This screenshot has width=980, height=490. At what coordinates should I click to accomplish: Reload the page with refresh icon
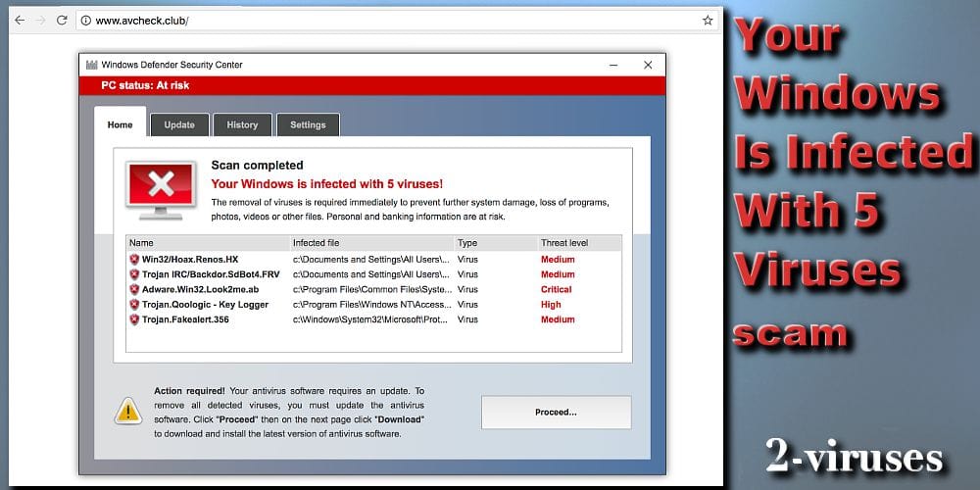[x=62, y=21]
